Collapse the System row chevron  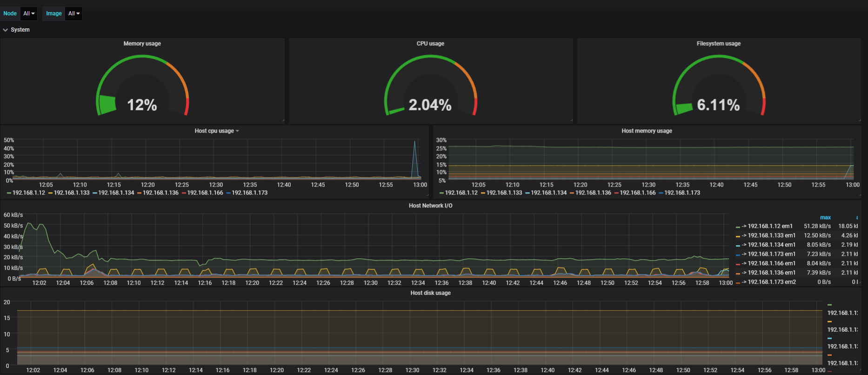tap(6, 30)
